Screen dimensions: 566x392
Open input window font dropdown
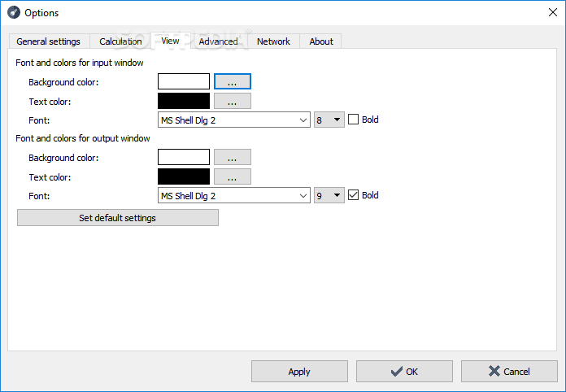[x=234, y=120]
